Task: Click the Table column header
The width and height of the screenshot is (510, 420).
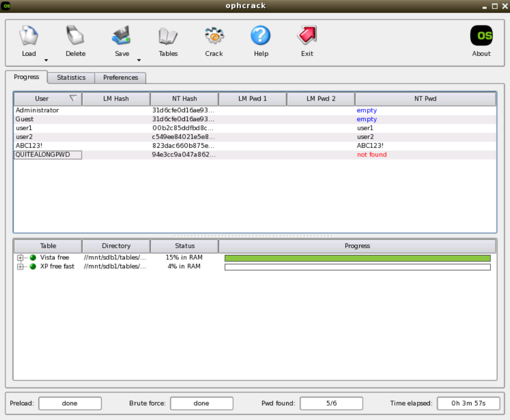Action: pos(48,246)
